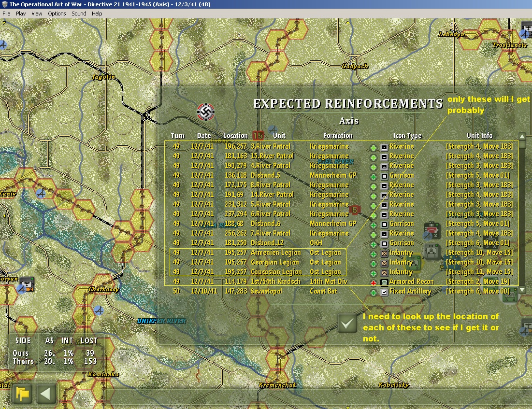
Task: Click green plus for 5.River Patrol
Action: coord(373,206)
